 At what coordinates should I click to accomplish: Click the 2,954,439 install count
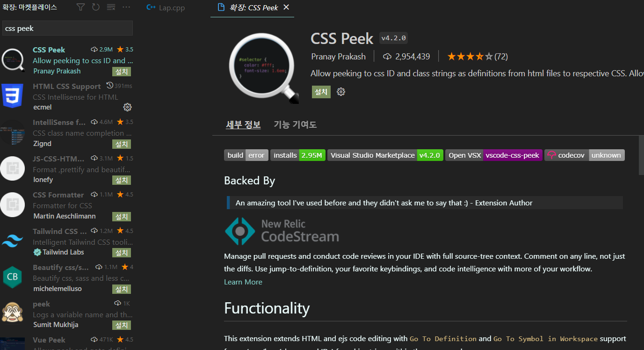pos(406,57)
